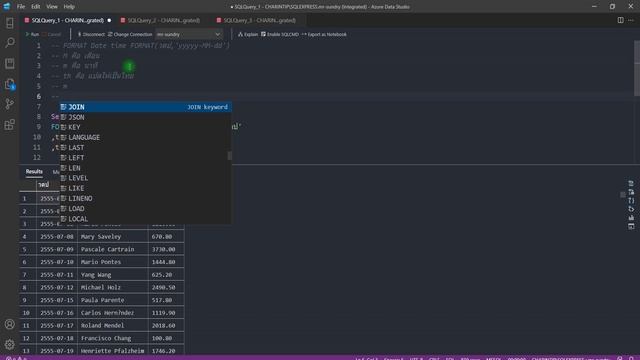
Task: Open the Search view in the activity bar
Action: (x=10, y=43)
